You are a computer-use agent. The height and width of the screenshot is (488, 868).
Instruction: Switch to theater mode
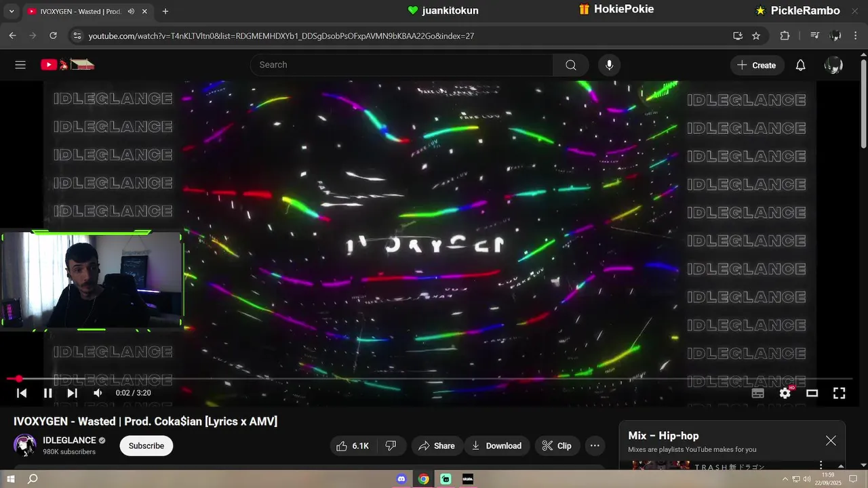[812, 393]
